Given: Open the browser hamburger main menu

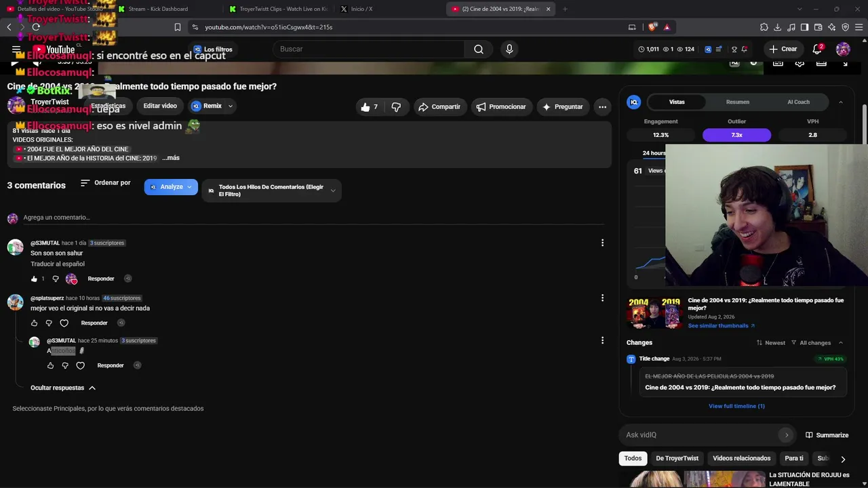Looking at the screenshot, I should (858, 27).
